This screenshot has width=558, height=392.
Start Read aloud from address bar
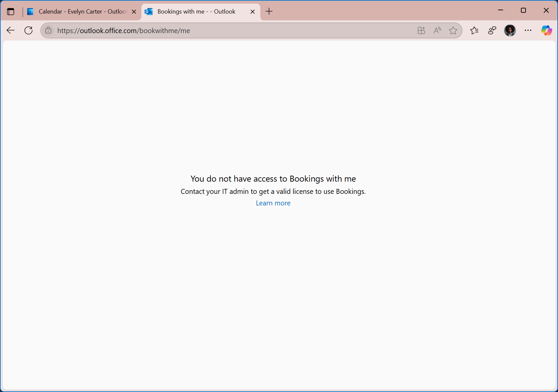point(437,30)
